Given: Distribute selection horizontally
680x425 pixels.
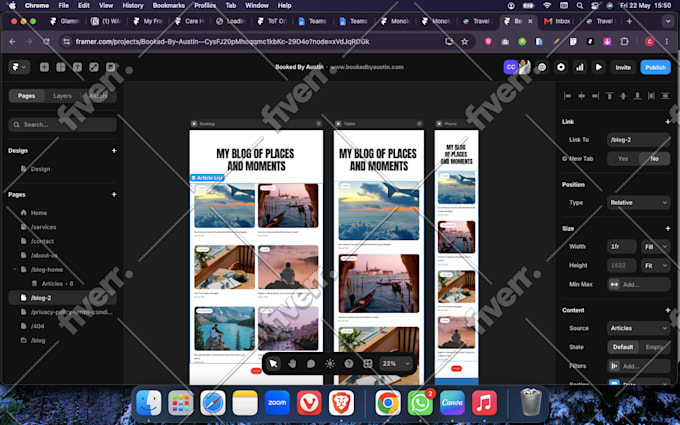Looking at the screenshot, I should [x=651, y=96].
